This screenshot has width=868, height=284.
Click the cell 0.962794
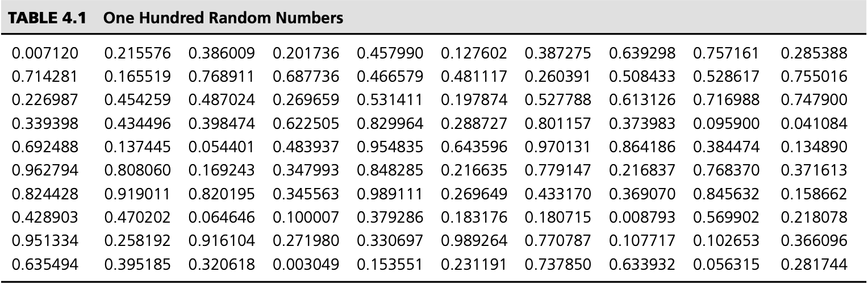tap(45, 171)
